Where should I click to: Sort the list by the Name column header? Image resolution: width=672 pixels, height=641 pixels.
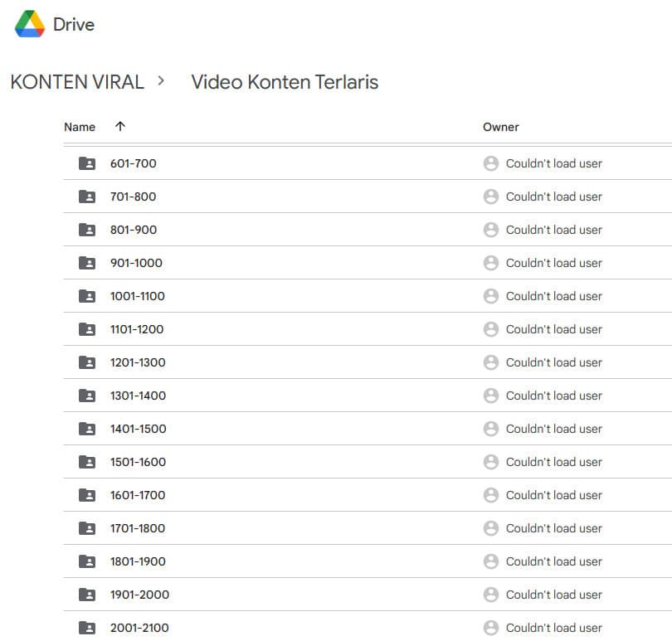80,127
